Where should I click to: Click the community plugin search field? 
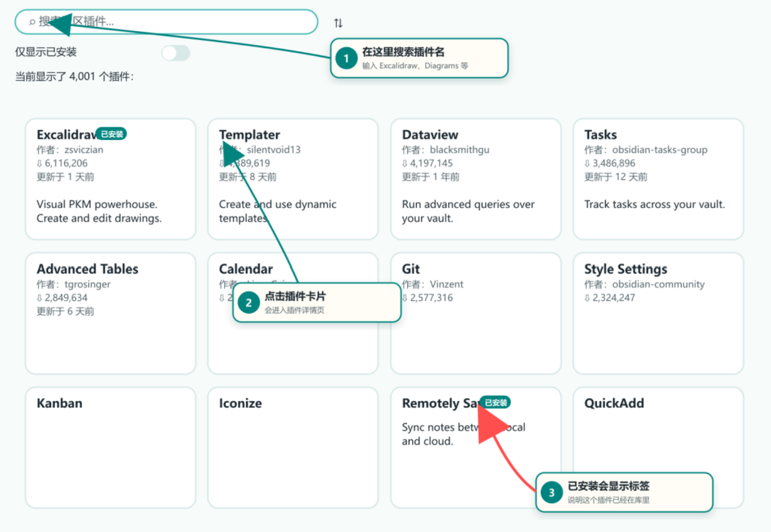point(166,22)
